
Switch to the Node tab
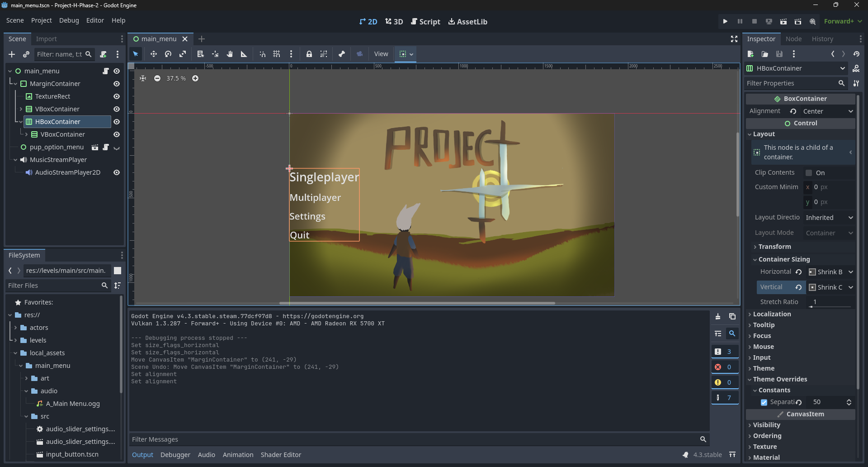click(x=793, y=39)
